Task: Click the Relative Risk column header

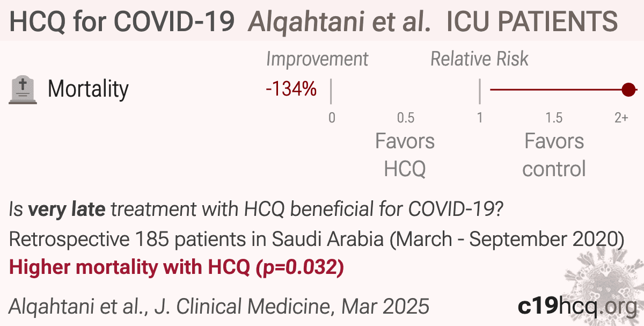Action: 479,59
